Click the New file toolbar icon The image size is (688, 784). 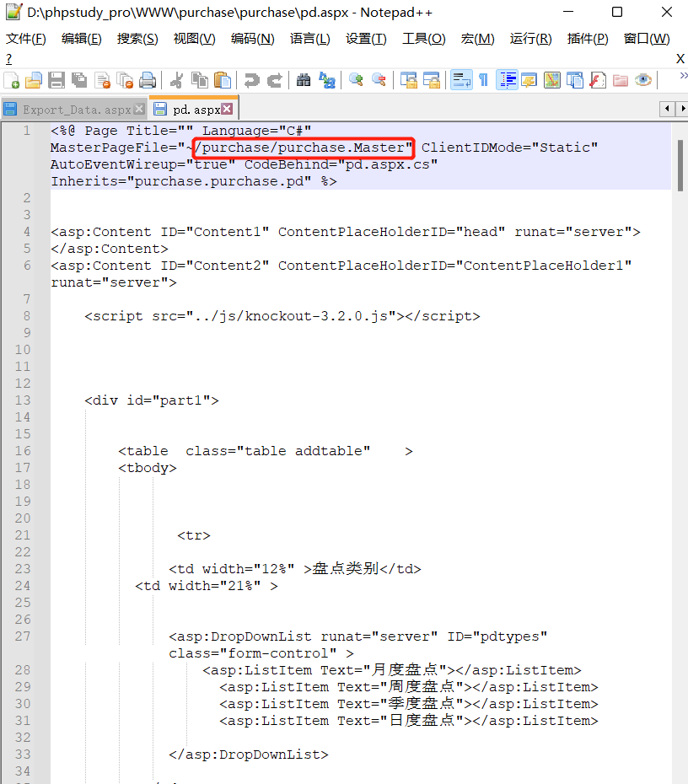click(12, 80)
